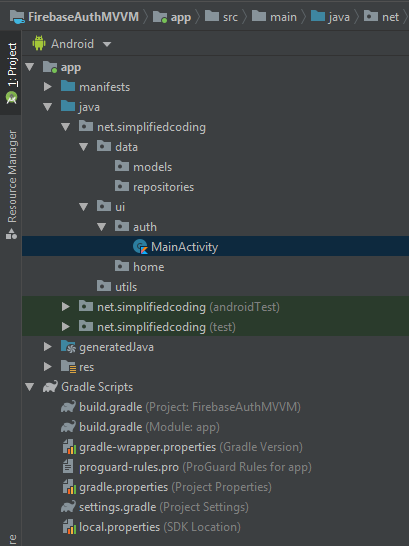This screenshot has width=409, height=546.
Task: Select the home package
Action: [149, 267]
